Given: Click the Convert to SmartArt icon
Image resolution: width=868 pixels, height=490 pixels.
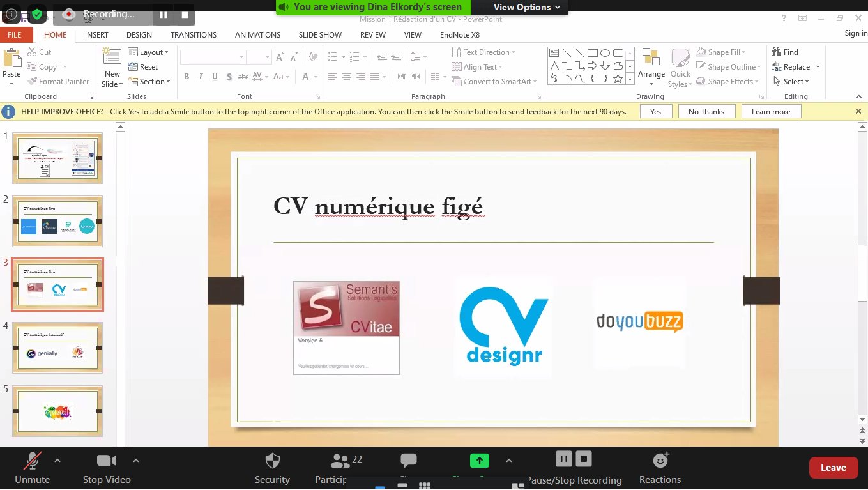Looking at the screenshot, I should [457, 82].
